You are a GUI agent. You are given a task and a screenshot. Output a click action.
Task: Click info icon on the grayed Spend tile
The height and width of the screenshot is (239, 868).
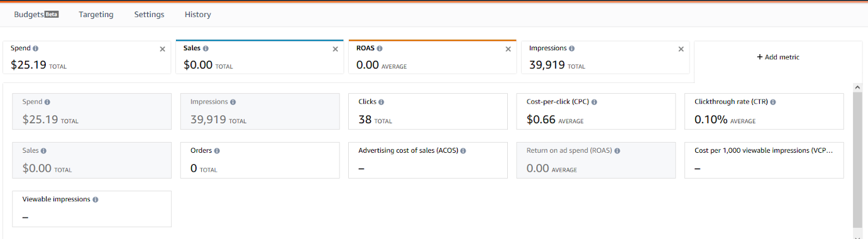[47, 102]
